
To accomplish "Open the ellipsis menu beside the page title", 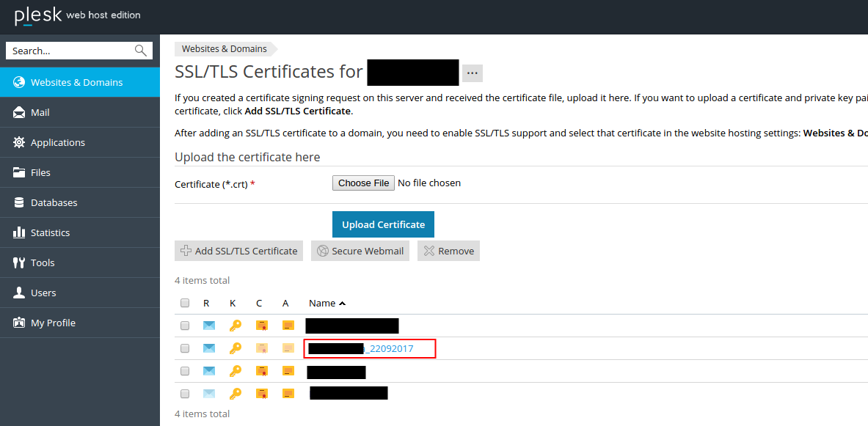I will (472, 73).
